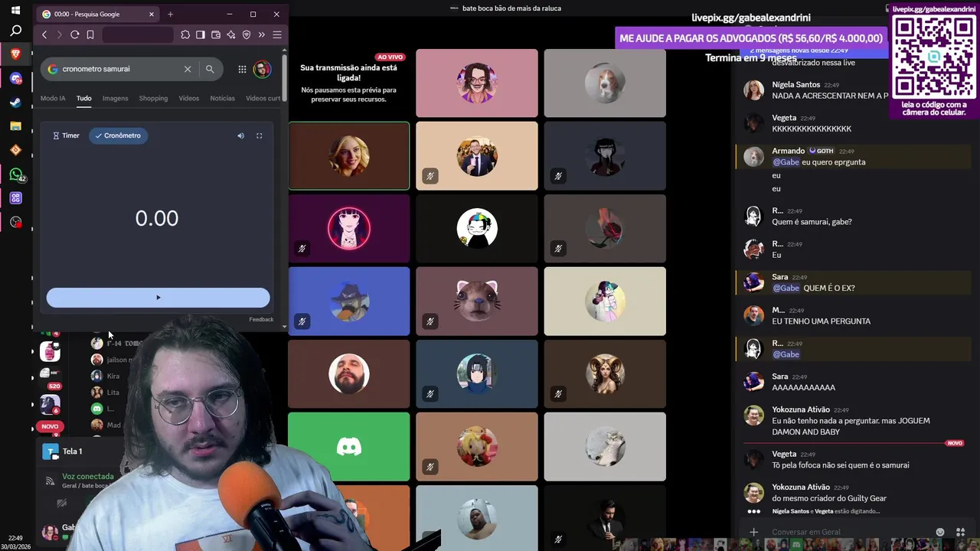Click the Brave address bar field
The image size is (980, 551).
coord(138,34)
